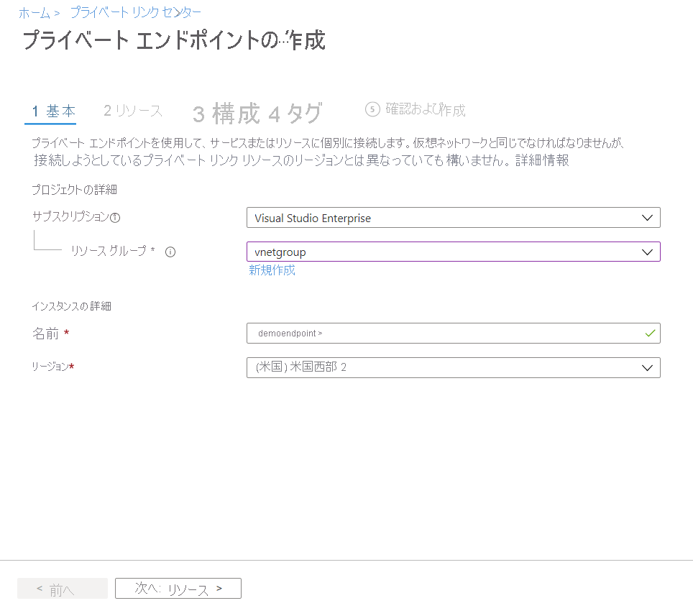Click the 新規作成 link
693x616 pixels.
[x=272, y=270]
